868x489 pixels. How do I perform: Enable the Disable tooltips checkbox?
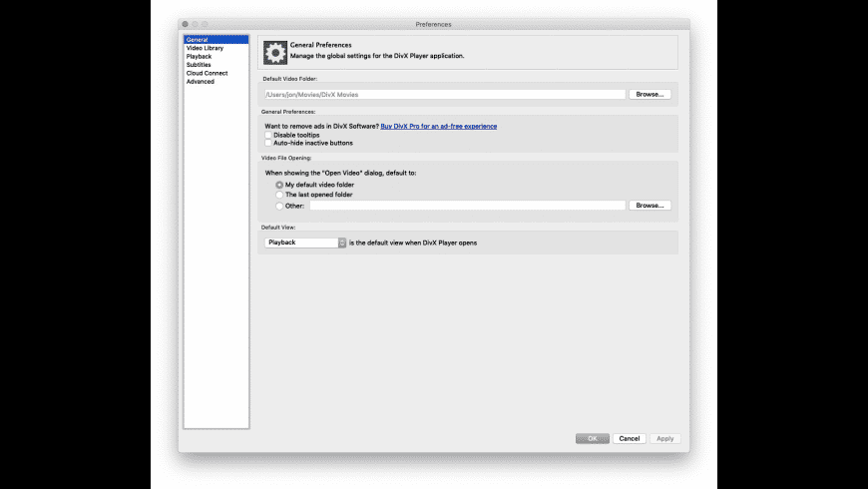[x=268, y=135]
